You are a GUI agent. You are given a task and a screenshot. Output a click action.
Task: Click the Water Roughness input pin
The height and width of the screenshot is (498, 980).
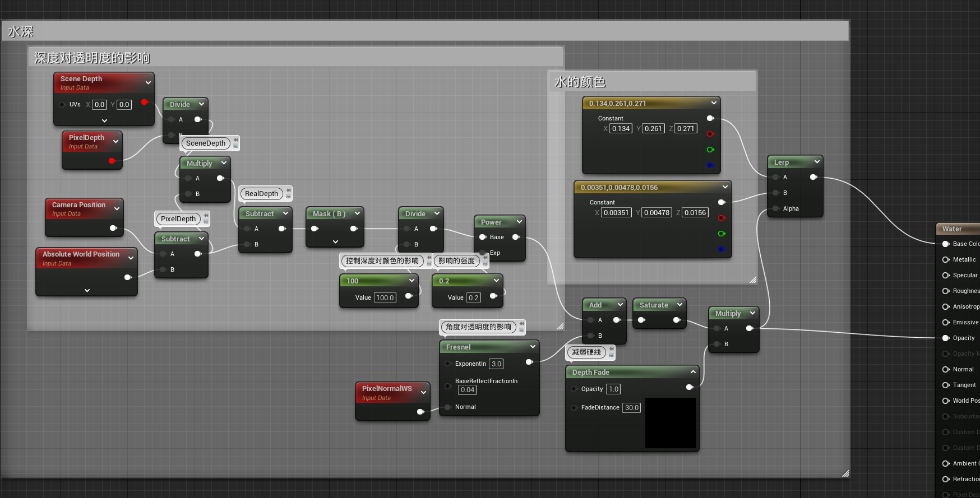[x=946, y=291]
